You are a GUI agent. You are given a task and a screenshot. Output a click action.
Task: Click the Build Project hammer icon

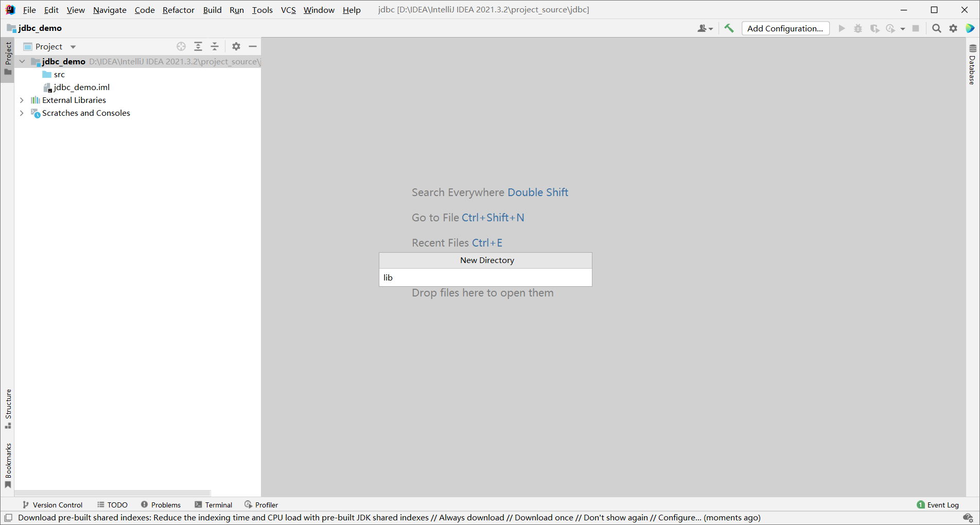[x=729, y=28]
